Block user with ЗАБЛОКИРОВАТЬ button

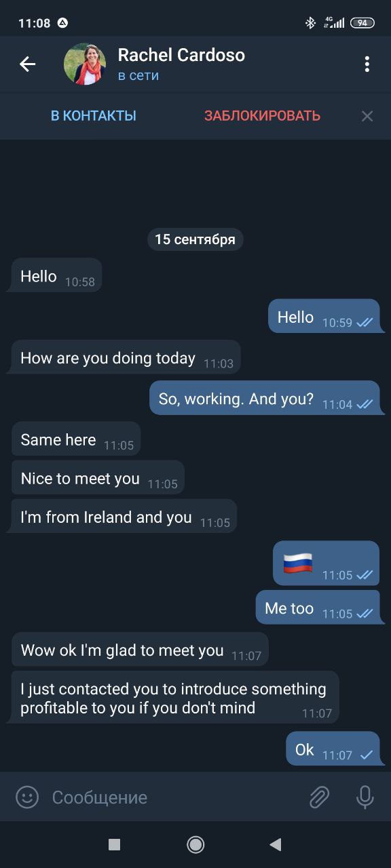(262, 116)
